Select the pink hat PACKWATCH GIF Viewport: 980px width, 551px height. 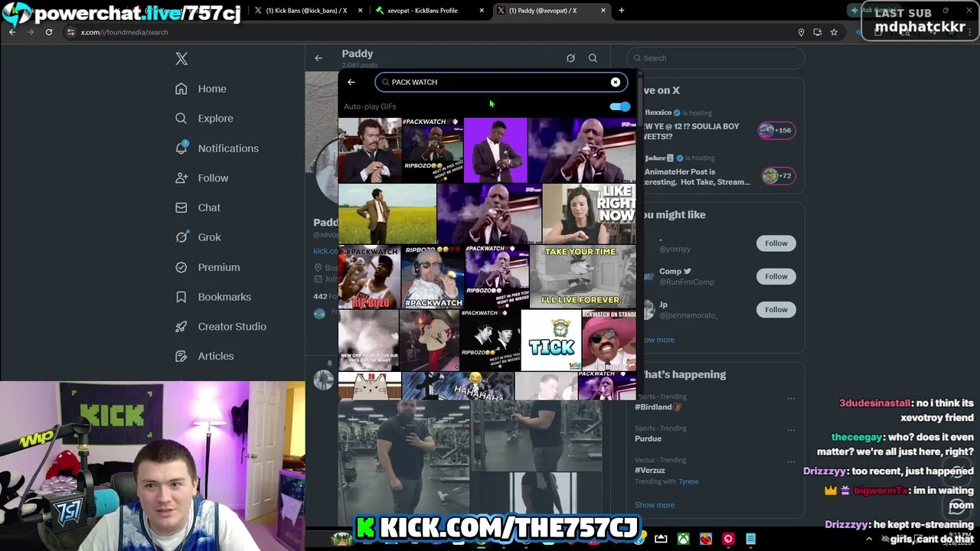tap(609, 340)
